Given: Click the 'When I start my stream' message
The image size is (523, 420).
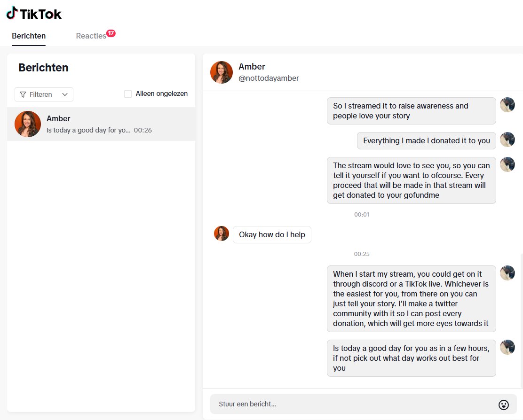Looking at the screenshot, I should (x=411, y=299).
